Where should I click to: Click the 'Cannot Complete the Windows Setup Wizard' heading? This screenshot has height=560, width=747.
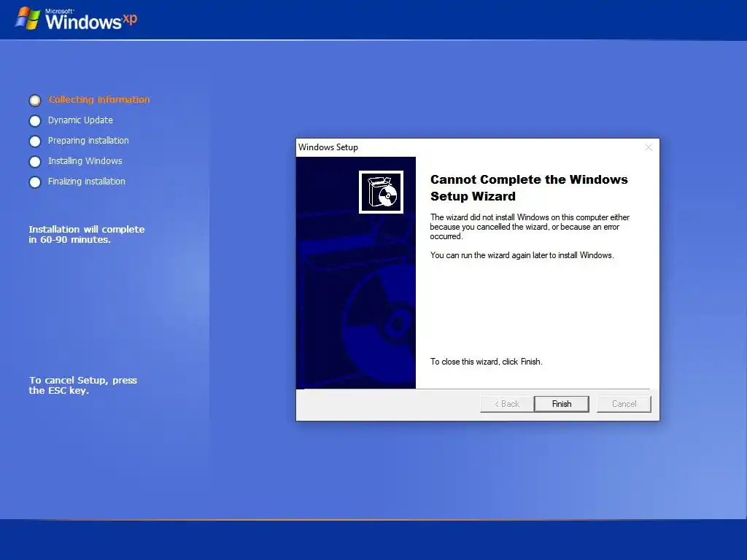click(x=529, y=187)
